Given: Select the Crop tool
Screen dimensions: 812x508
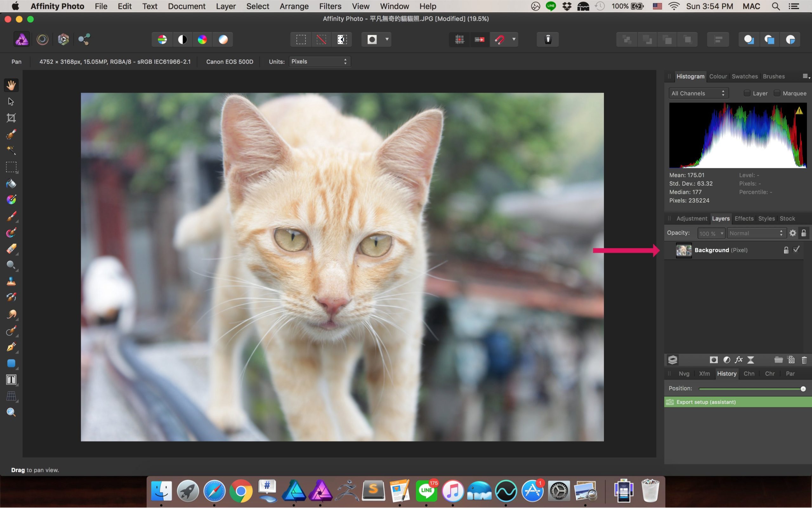Looking at the screenshot, I should [11, 118].
